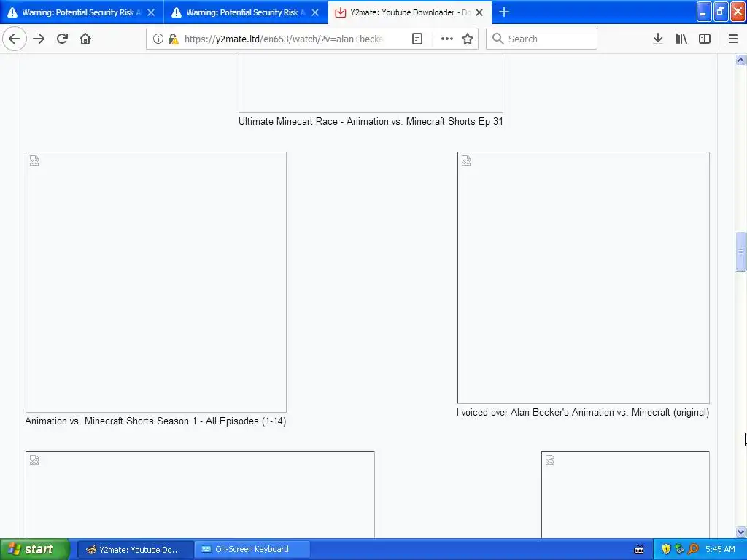The image size is (747, 560).
Task: Close the second Security Risk warning tab
Action: [315, 12]
